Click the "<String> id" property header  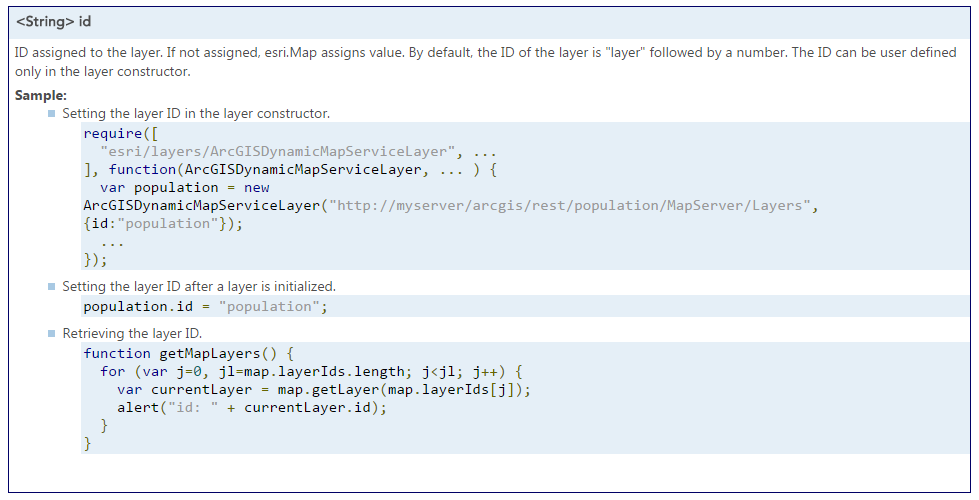click(x=54, y=22)
